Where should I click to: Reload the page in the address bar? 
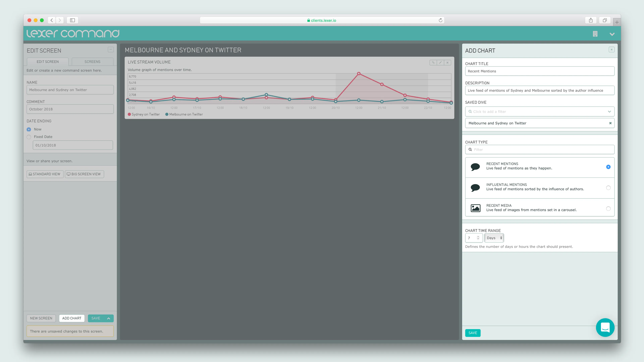click(x=441, y=20)
